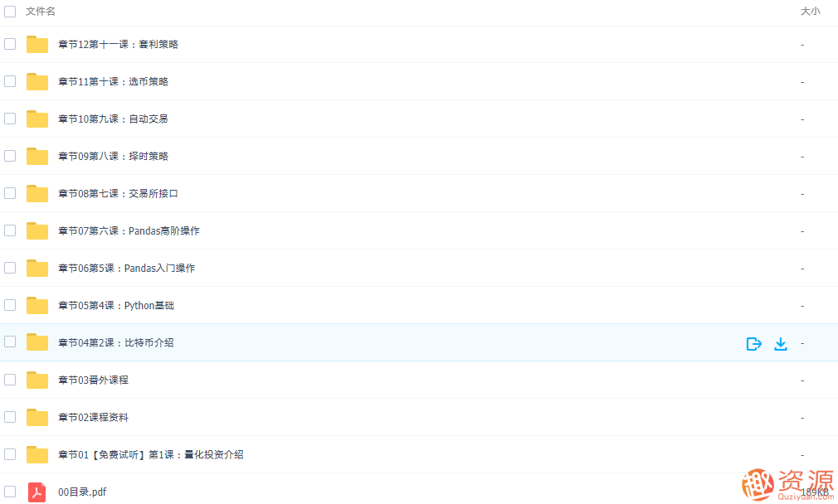Click share icon on 章节04 row

coord(753,344)
